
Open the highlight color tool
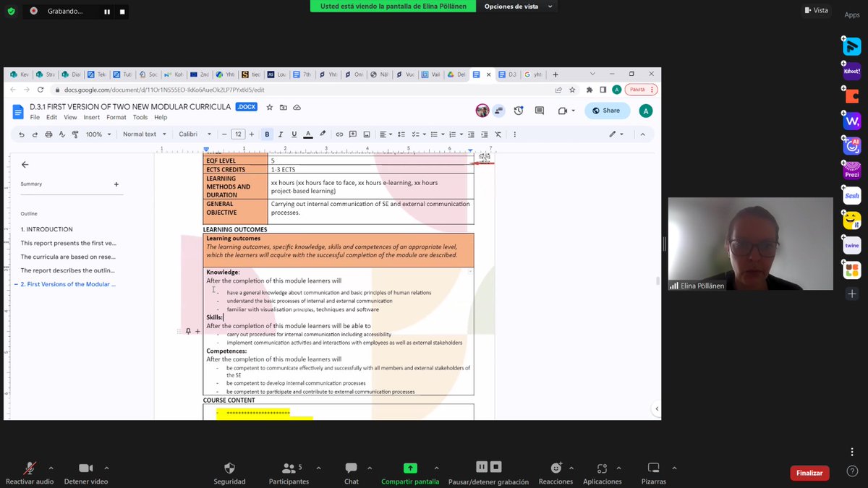click(322, 134)
